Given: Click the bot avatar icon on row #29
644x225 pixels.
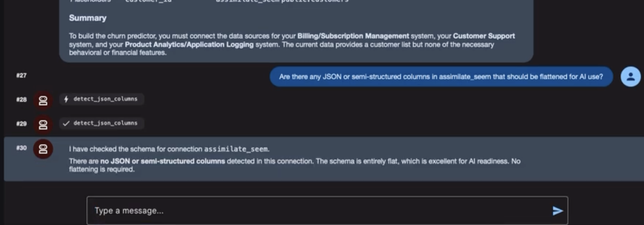Looking at the screenshot, I should point(43,125).
